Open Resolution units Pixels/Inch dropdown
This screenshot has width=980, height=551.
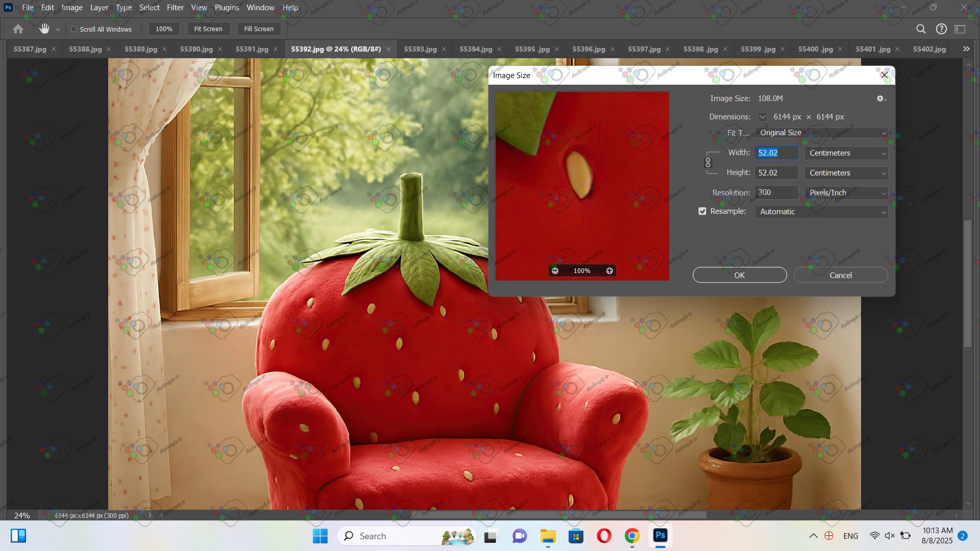[x=846, y=193]
